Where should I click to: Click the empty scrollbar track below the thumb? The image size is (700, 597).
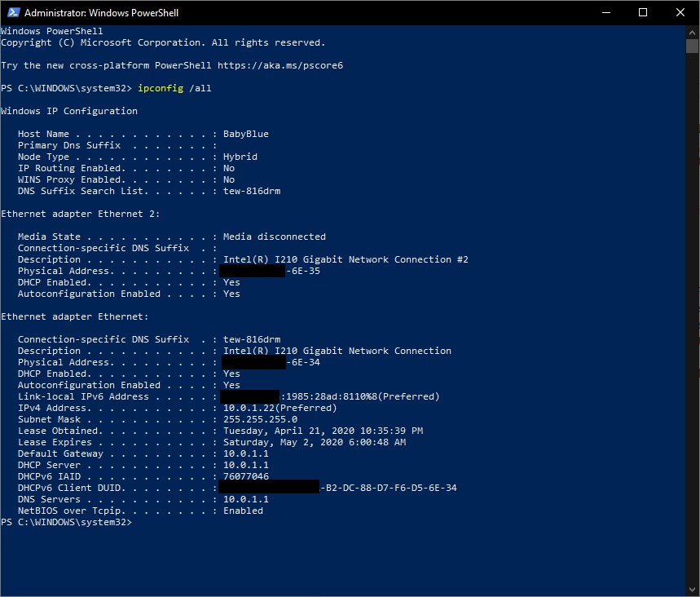click(x=692, y=326)
